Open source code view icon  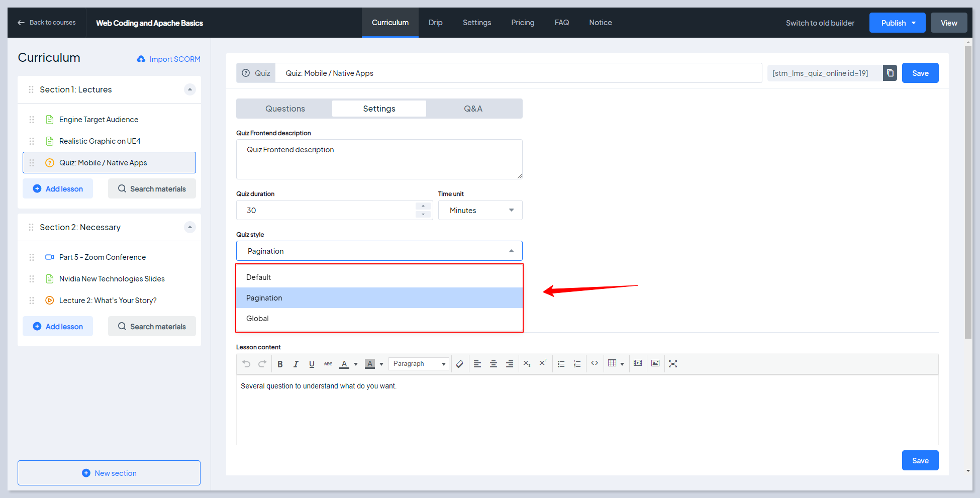point(595,363)
